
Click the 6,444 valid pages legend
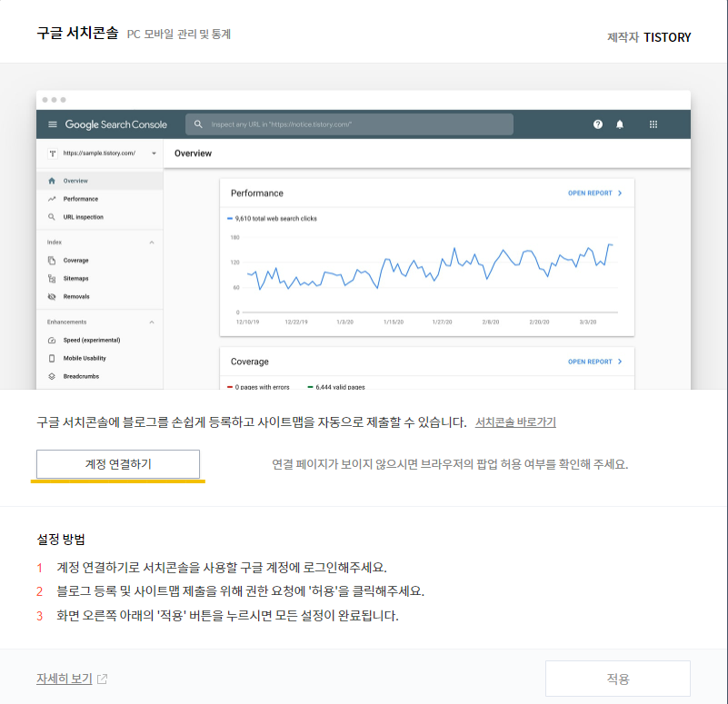point(336,387)
